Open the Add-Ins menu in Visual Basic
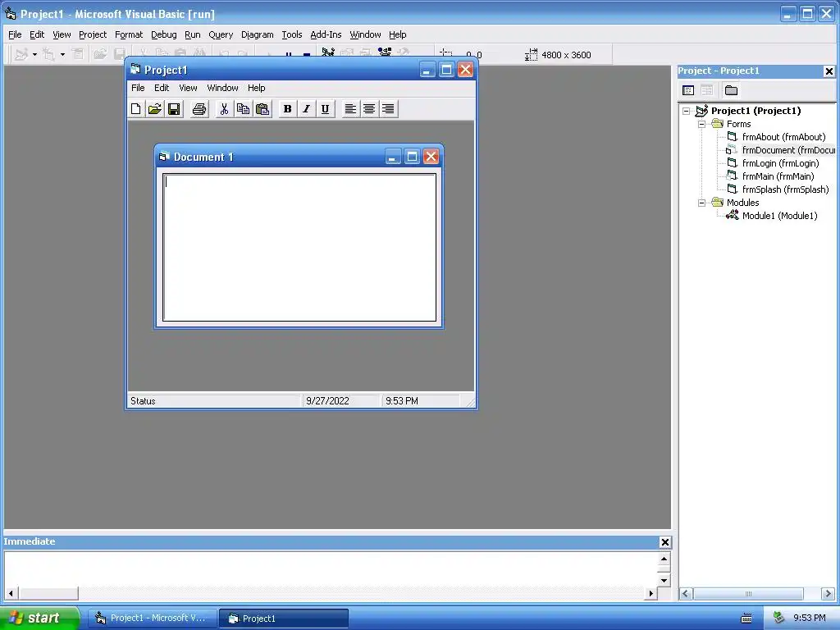This screenshot has height=630, width=840. [x=326, y=34]
